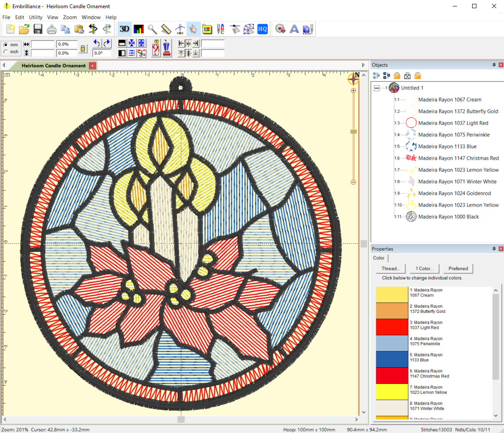Select the inch units radio button
This screenshot has width=504, height=433.
click(x=6, y=52)
